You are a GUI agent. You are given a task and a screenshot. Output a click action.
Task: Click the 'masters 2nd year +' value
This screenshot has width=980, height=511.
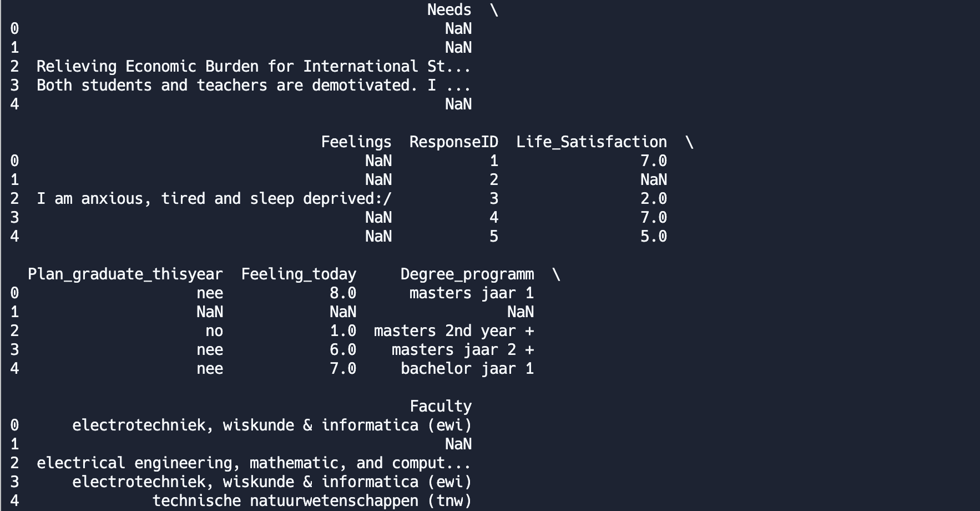tap(453, 331)
